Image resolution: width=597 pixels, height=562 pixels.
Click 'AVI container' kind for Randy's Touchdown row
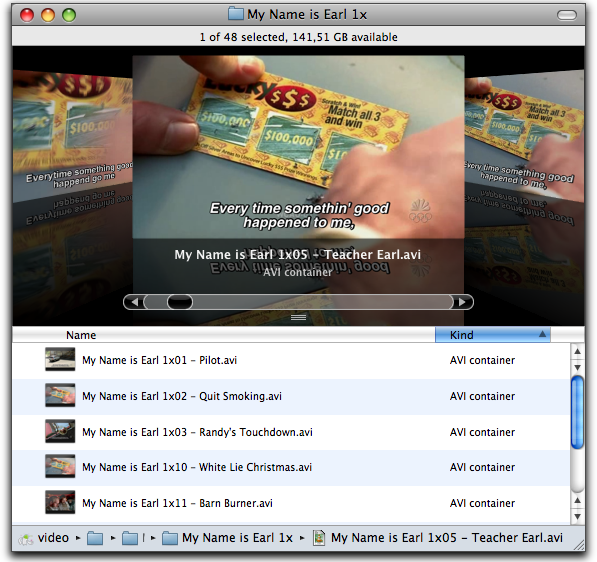pyautogui.click(x=482, y=432)
